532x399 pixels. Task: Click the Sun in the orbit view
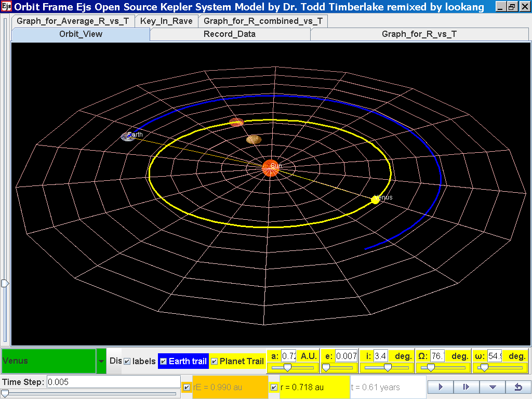point(270,167)
